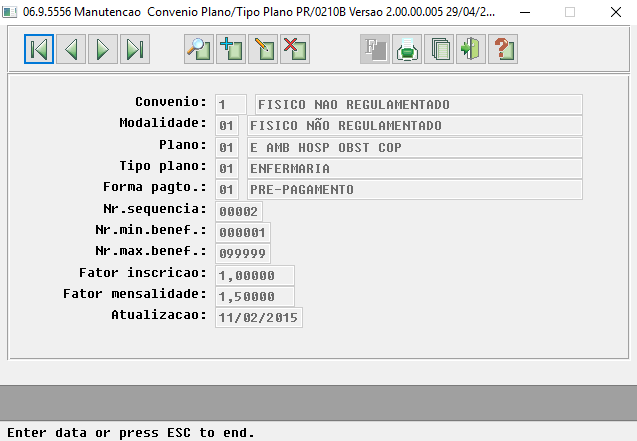Go to the first record
Image resolution: width=637 pixels, height=441 pixels.
[39, 49]
